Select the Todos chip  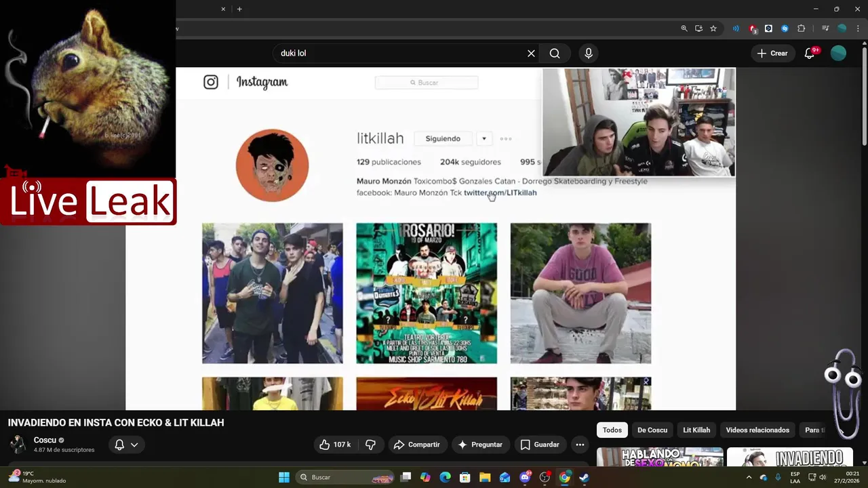(612, 430)
